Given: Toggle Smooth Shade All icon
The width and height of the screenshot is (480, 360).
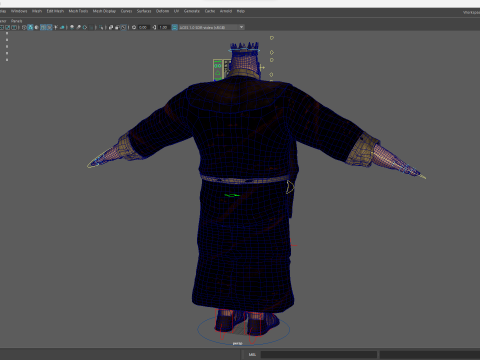Looking at the screenshot, I should 30,27.
